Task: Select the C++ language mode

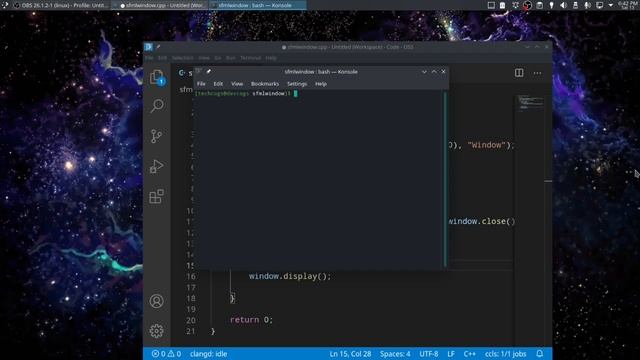Action: (x=469, y=354)
